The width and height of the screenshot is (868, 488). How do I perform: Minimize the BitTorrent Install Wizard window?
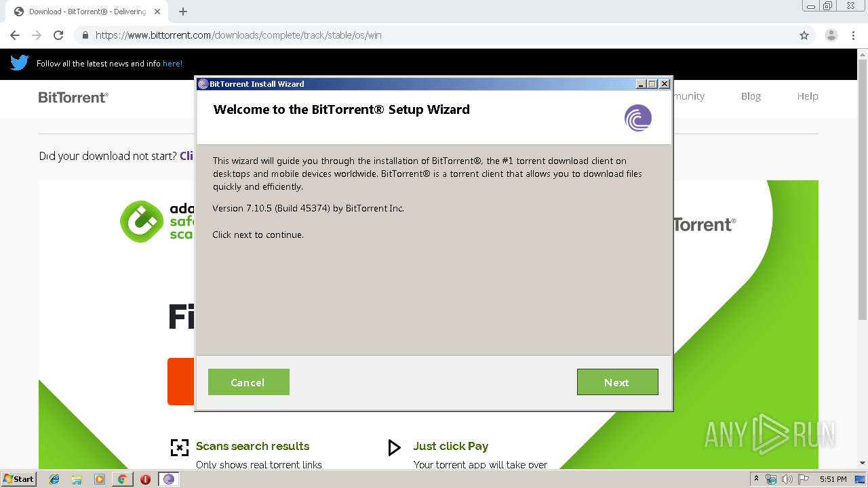coord(641,84)
